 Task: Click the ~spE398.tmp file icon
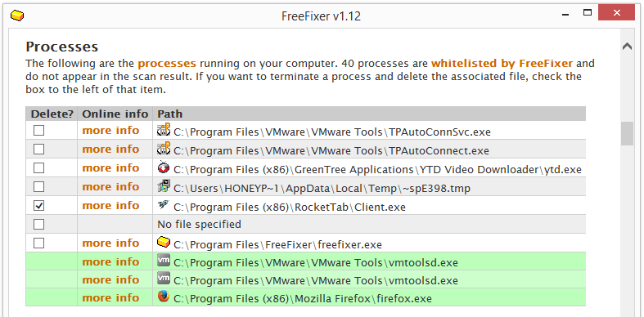(x=164, y=186)
